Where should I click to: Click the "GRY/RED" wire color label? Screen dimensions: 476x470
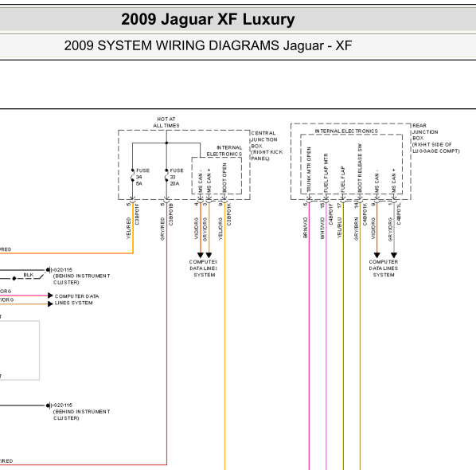pos(162,229)
